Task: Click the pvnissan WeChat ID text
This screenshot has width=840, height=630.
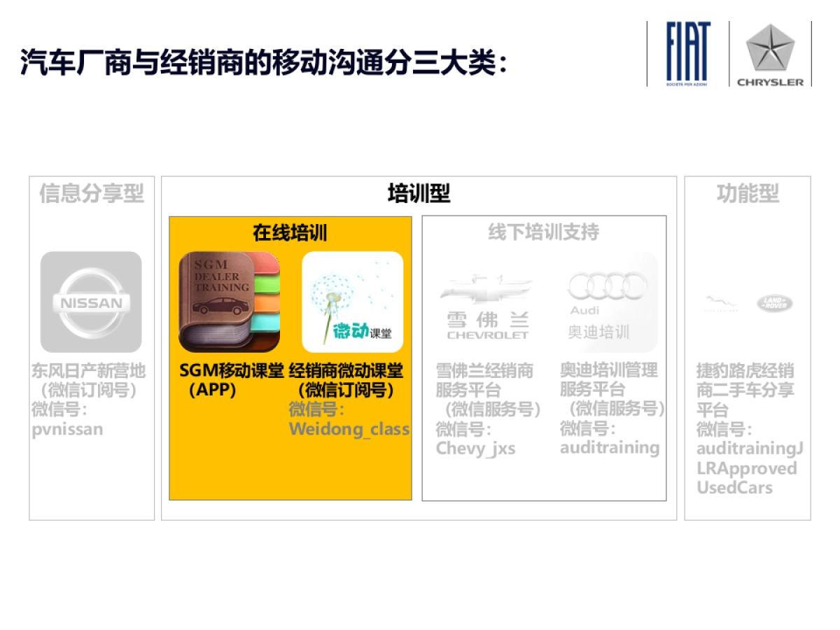Action: tap(67, 429)
